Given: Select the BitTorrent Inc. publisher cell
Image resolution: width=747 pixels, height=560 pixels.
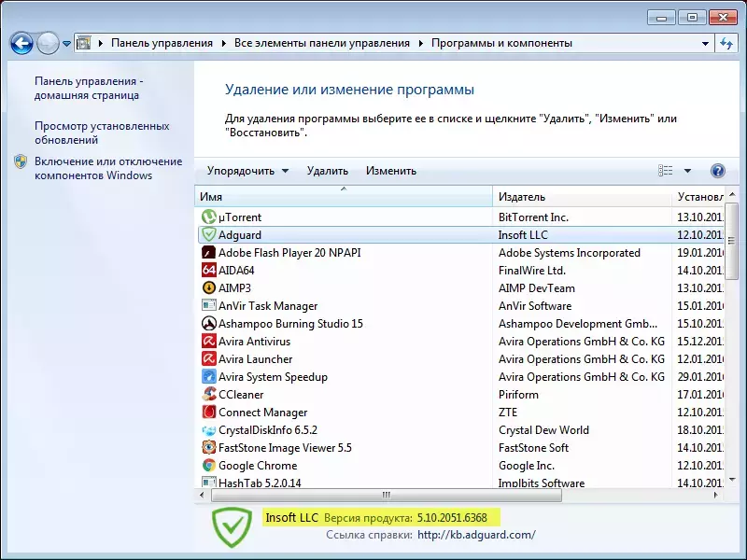Looking at the screenshot, I should [533, 217].
